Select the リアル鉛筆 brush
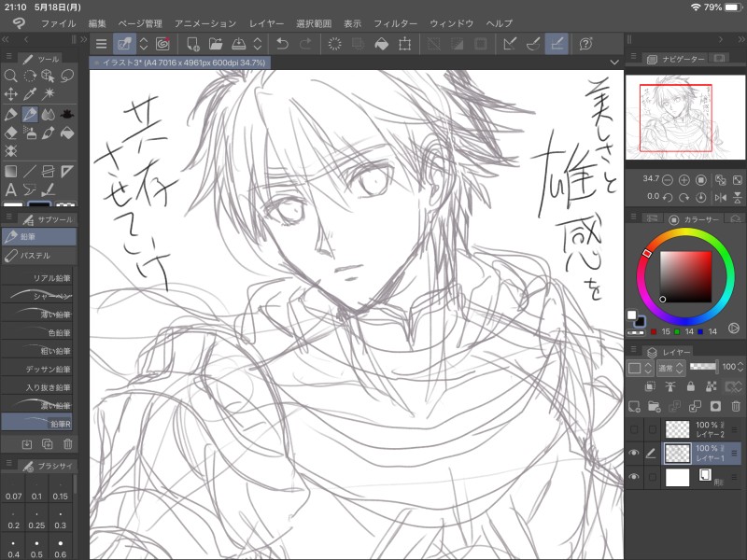Image resolution: width=747 pixels, height=560 pixels. pos(37,278)
